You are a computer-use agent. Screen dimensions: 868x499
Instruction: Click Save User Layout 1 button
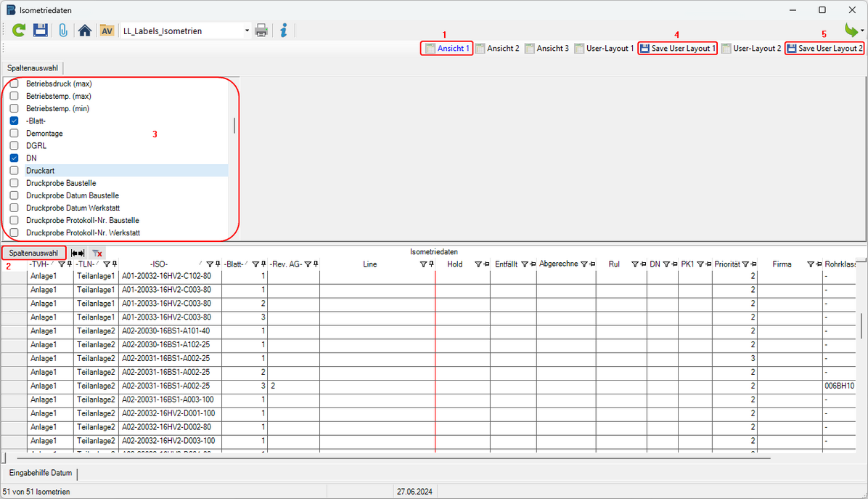click(678, 49)
